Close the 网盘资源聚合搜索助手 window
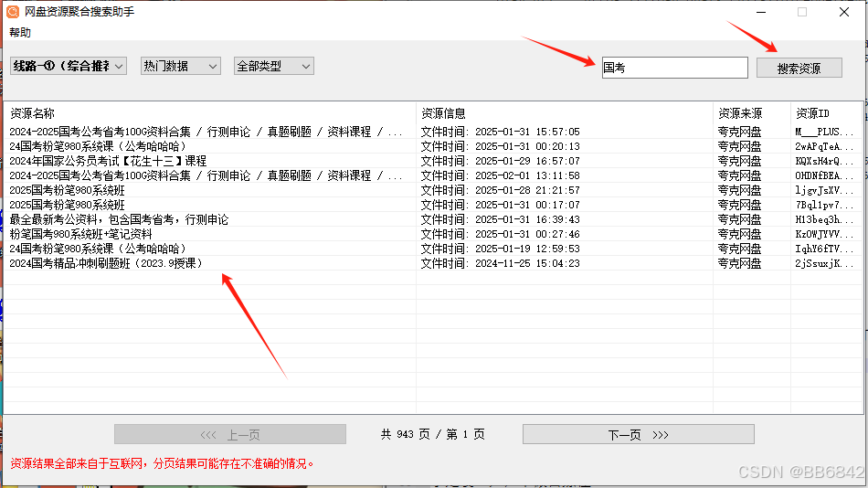868x488 pixels. tap(843, 12)
